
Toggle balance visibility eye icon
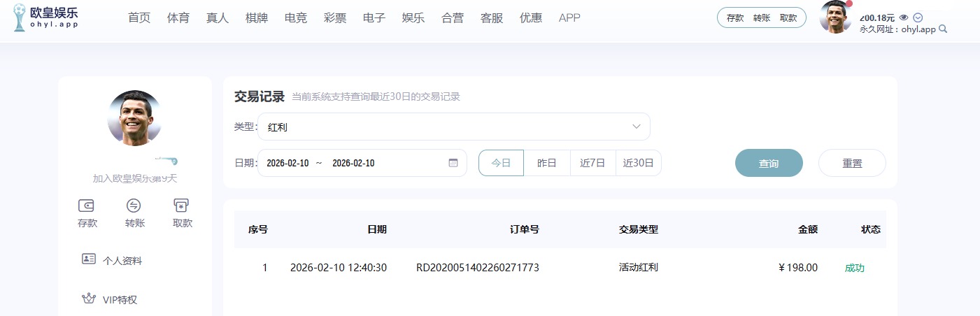pos(903,17)
